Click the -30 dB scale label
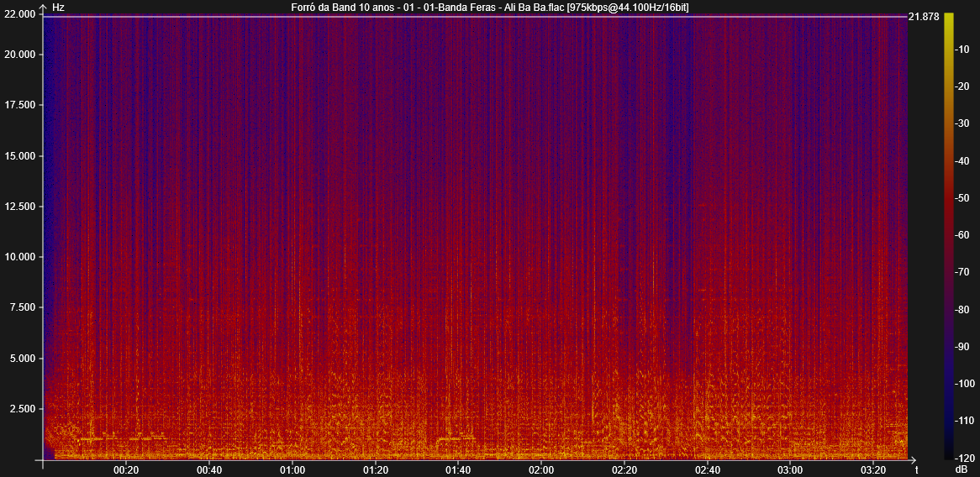This screenshot has width=980, height=477. click(x=962, y=123)
